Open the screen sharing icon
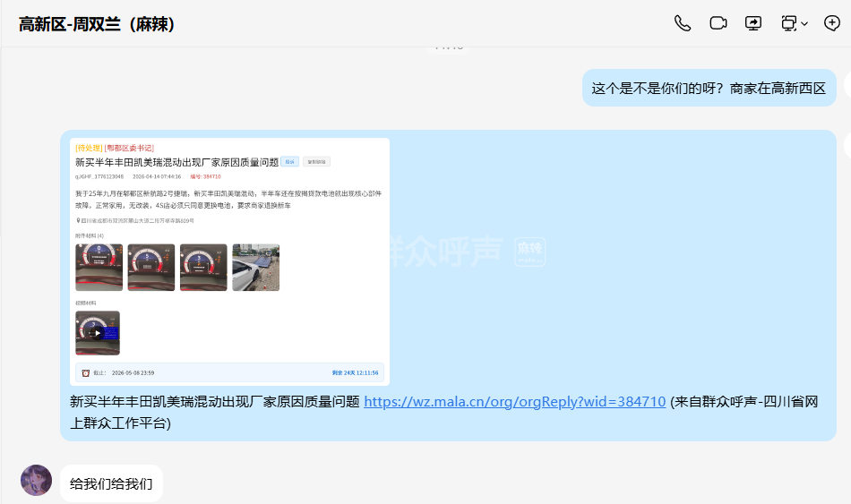The width and height of the screenshot is (851, 504). point(753,23)
